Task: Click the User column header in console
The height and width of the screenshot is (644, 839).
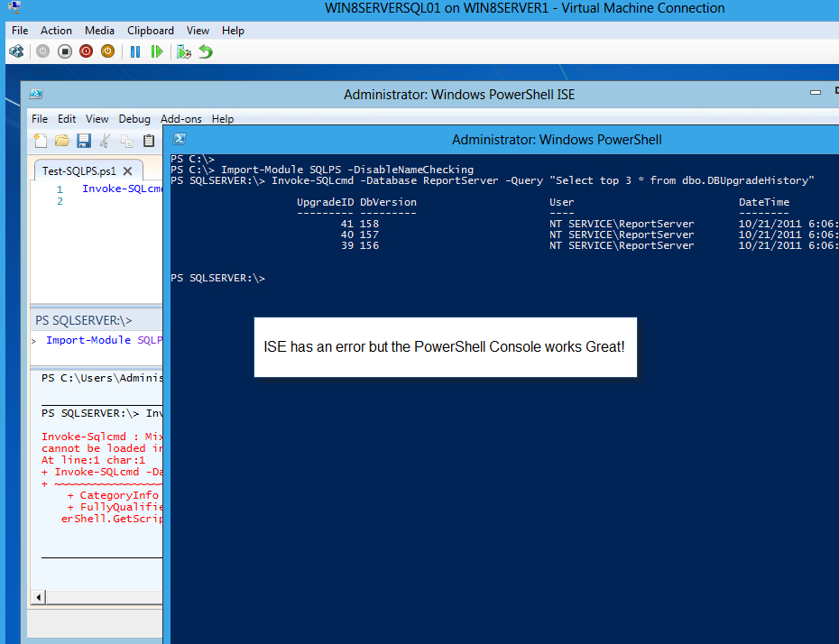Action: (562, 202)
